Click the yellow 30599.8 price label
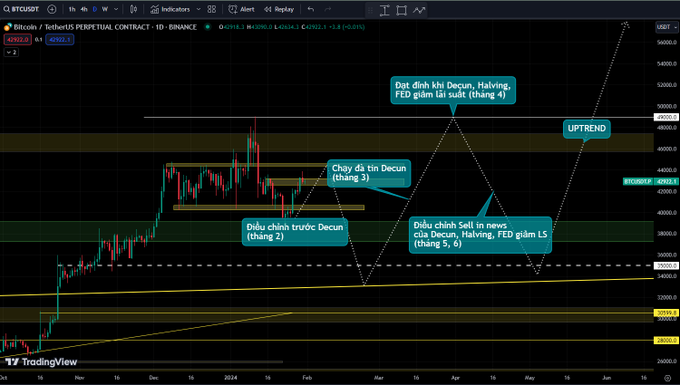680x385 pixels. [x=666, y=313]
